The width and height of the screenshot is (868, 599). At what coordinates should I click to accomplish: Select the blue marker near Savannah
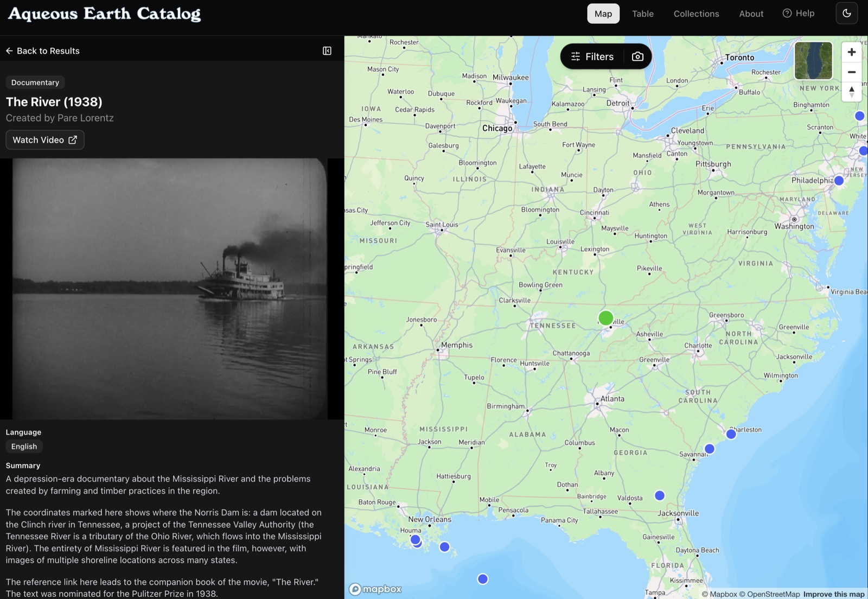(709, 449)
